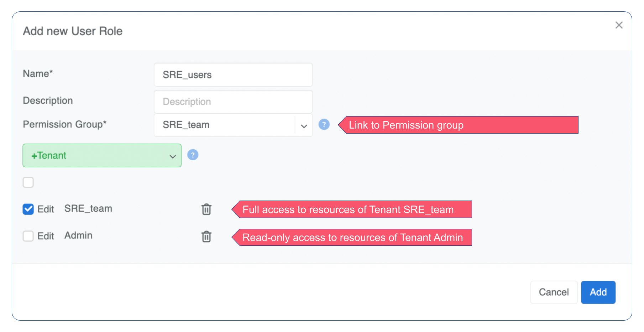The image size is (644, 332).
Task: Expand tenant options from the green selector
Action: (x=102, y=155)
